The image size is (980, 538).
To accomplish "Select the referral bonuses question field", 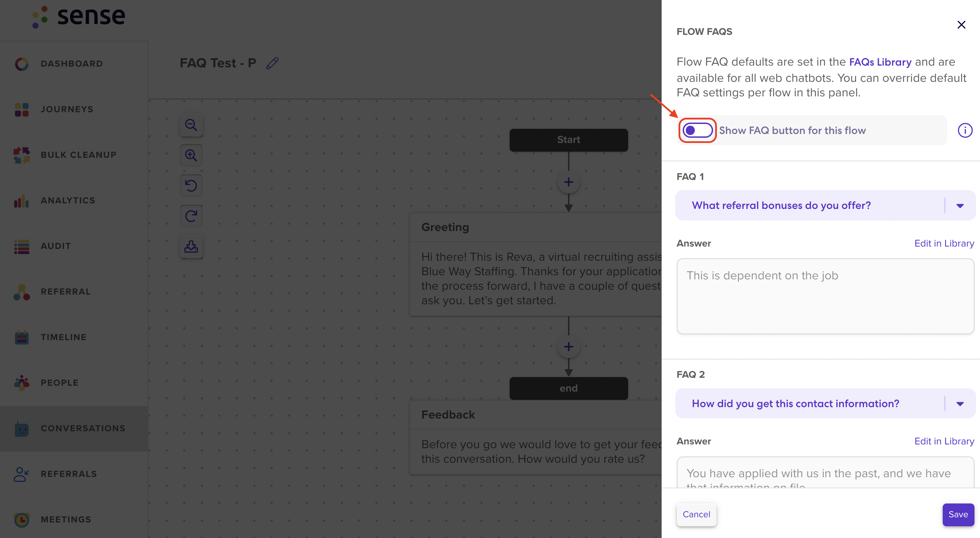I will pos(825,205).
